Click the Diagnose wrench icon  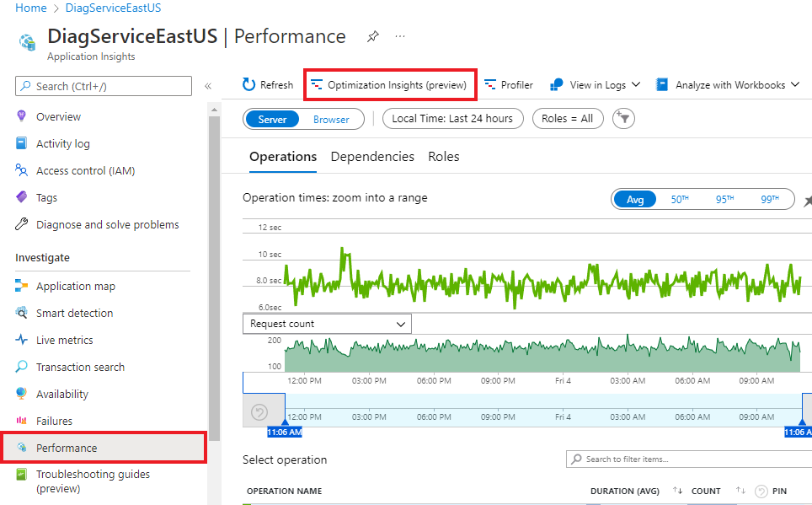pyautogui.click(x=21, y=224)
